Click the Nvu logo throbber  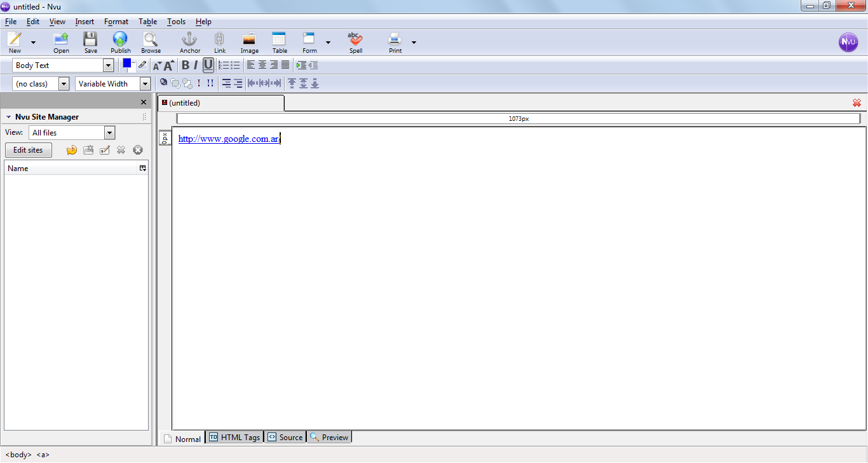click(x=848, y=42)
